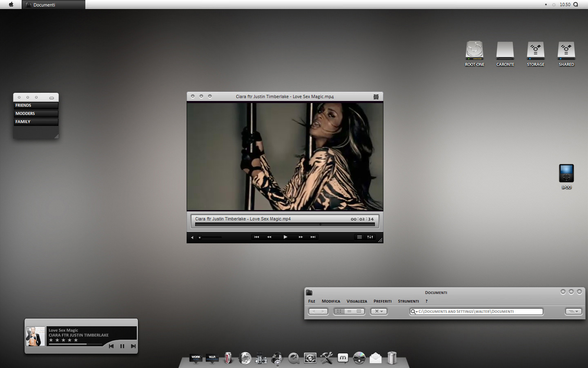
Task: Open the equalizer sliders button in video player
Action: pos(370,237)
